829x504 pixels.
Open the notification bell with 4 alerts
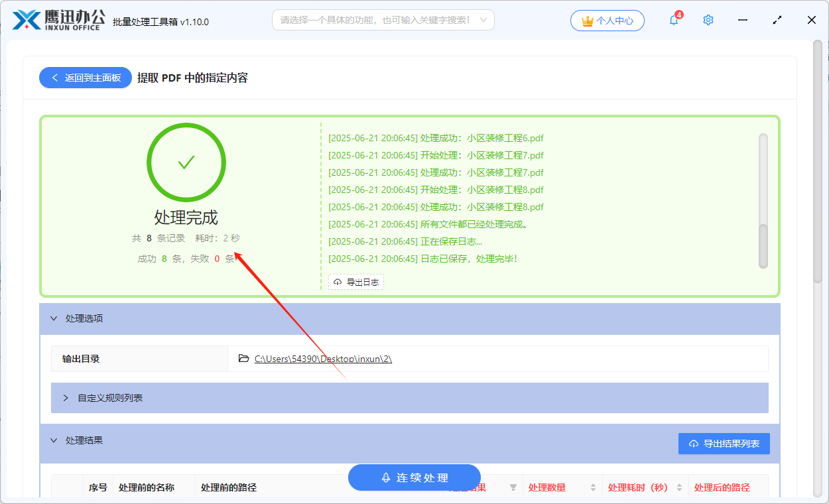tap(673, 20)
